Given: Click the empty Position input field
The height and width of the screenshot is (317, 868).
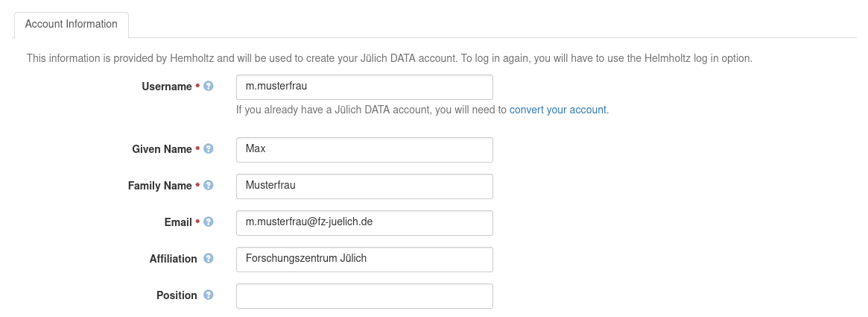Looking at the screenshot, I should tap(364, 296).
